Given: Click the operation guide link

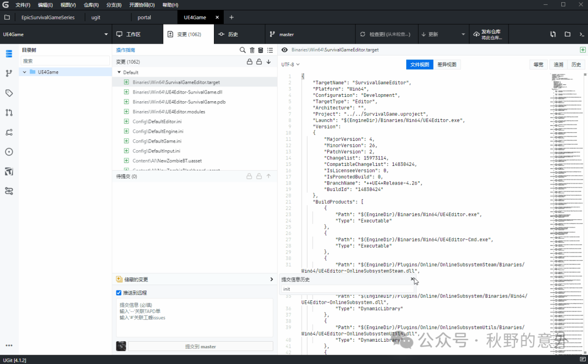Looking at the screenshot, I should (x=126, y=50).
